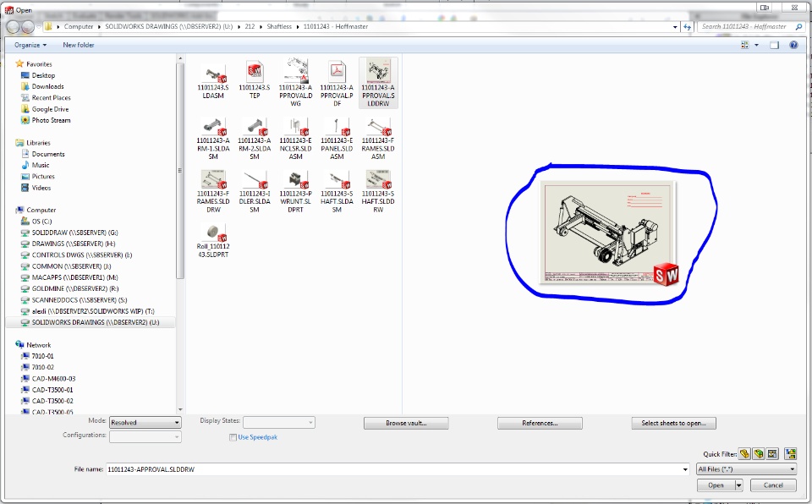The width and height of the screenshot is (812, 504).
Task: Select file 11011243-PWRUNT.SLDPRT
Action: click(x=295, y=192)
